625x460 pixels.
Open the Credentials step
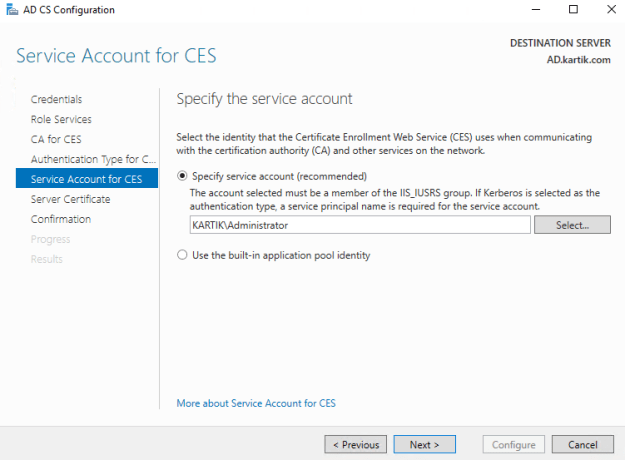(56, 99)
